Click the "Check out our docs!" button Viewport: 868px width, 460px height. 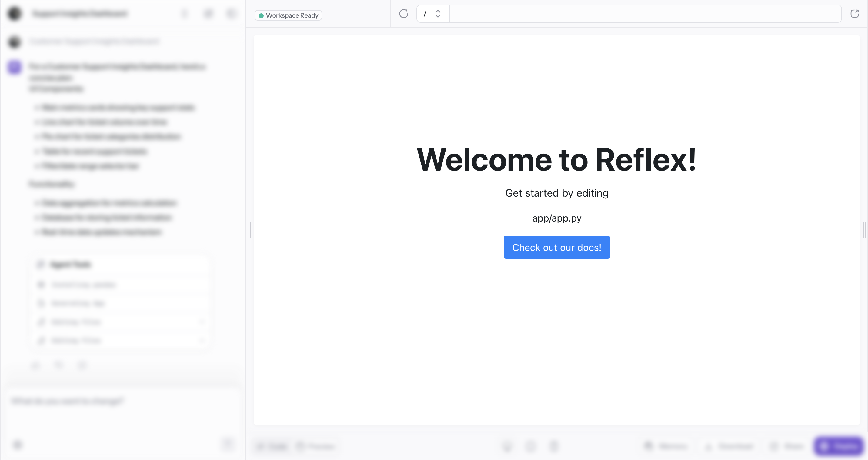click(557, 247)
